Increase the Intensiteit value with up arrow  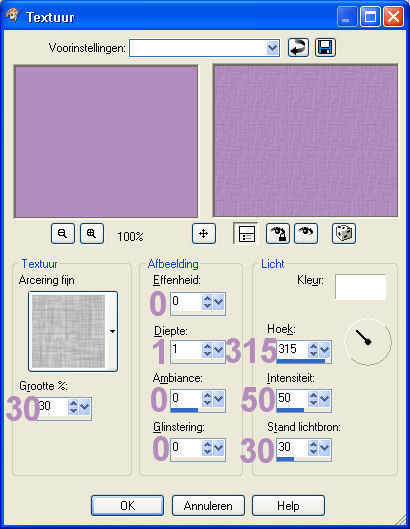[313, 395]
